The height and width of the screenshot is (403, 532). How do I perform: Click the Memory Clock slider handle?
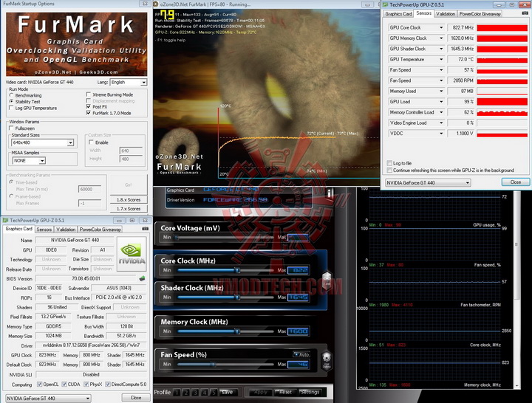[x=238, y=331]
